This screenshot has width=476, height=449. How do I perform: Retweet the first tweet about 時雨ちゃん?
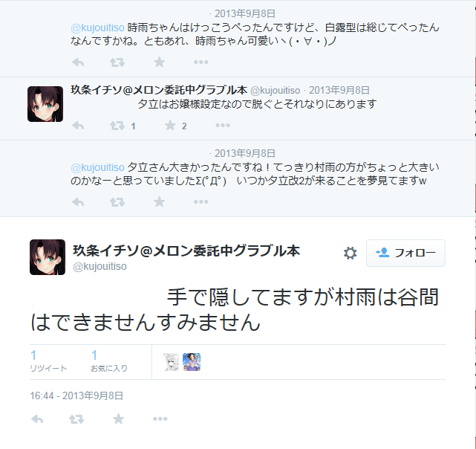click(117, 62)
